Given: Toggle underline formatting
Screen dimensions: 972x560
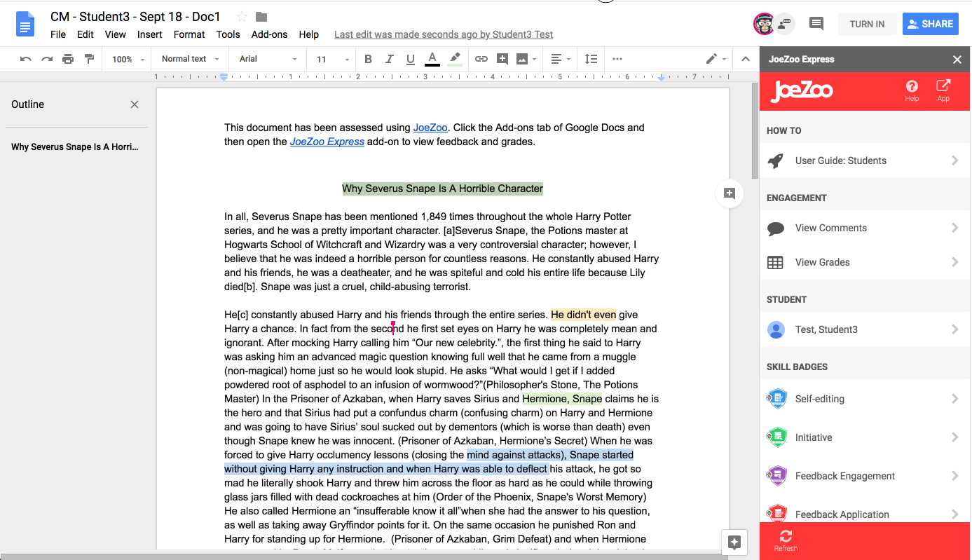Looking at the screenshot, I should tap(411, 59).
